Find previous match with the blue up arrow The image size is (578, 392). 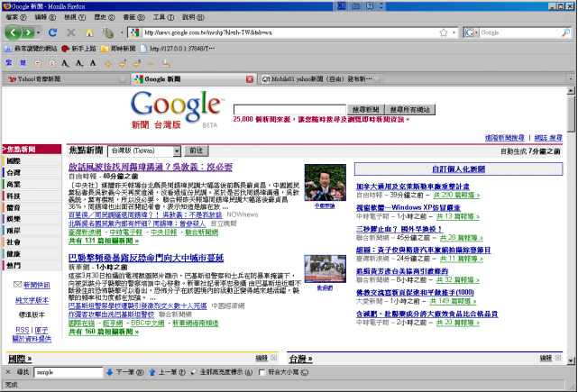pos(152,372)
